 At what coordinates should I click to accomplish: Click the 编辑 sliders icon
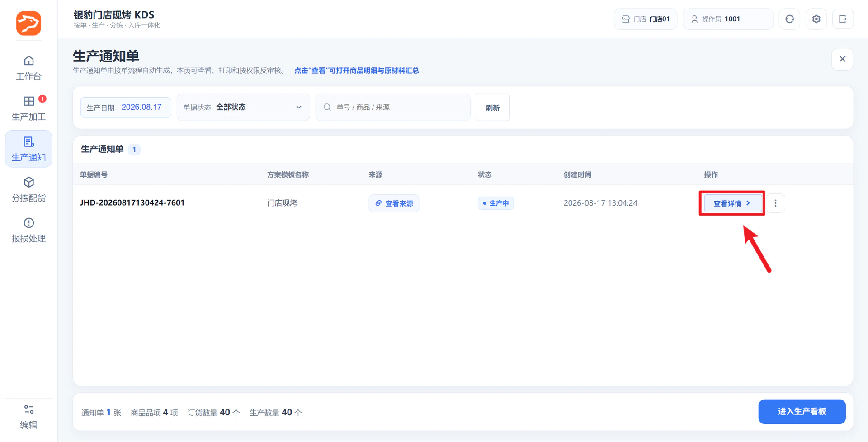click(x=28, y=416)
